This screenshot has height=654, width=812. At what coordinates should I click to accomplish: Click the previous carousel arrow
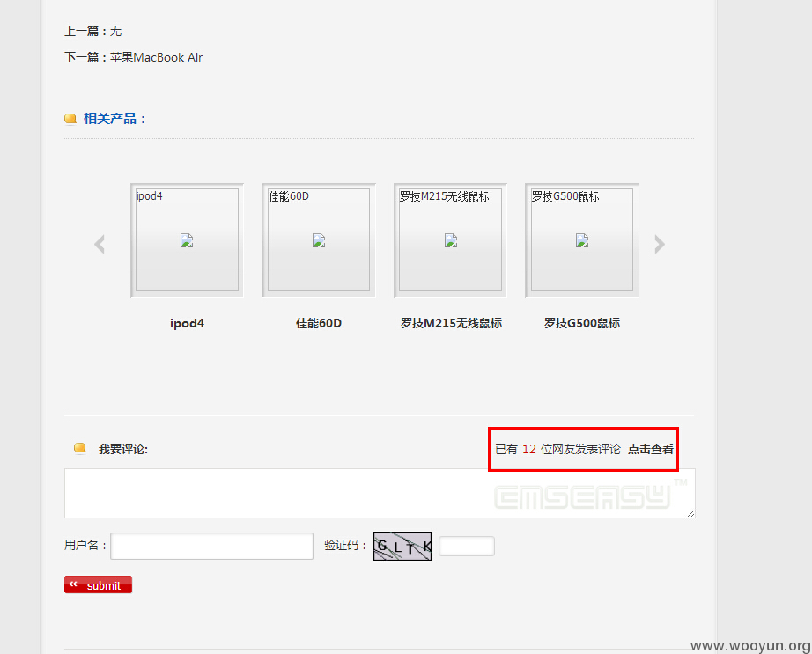point(100,244)
